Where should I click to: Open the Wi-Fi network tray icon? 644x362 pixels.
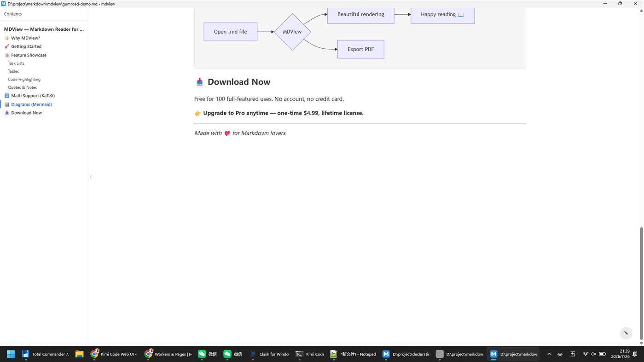click(x=586, y=354)
